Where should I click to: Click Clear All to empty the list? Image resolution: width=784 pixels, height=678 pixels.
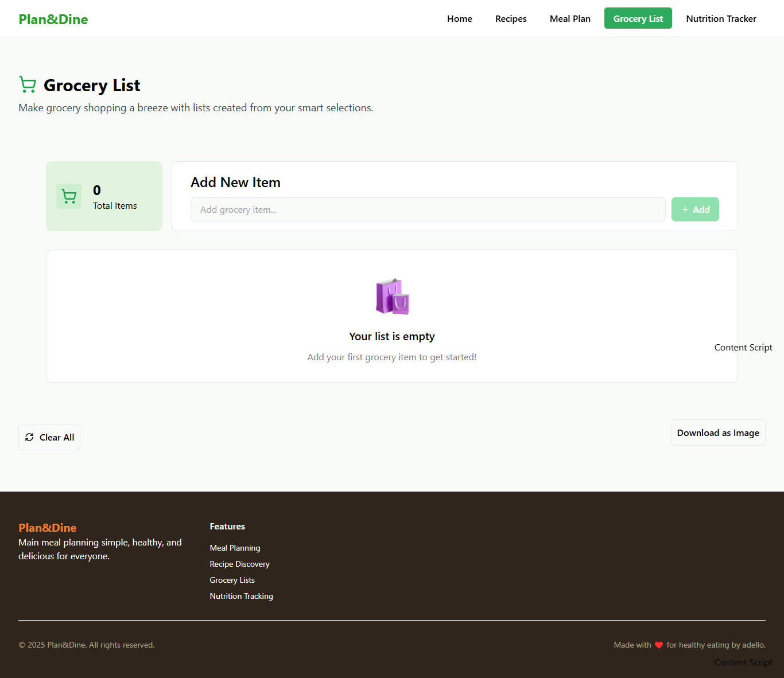point(49,437)
